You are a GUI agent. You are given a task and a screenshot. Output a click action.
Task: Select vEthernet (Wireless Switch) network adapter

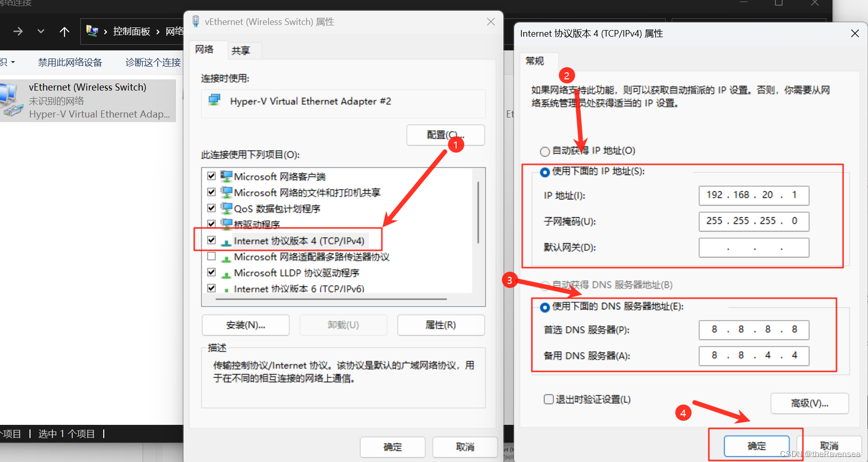[88, 101]
